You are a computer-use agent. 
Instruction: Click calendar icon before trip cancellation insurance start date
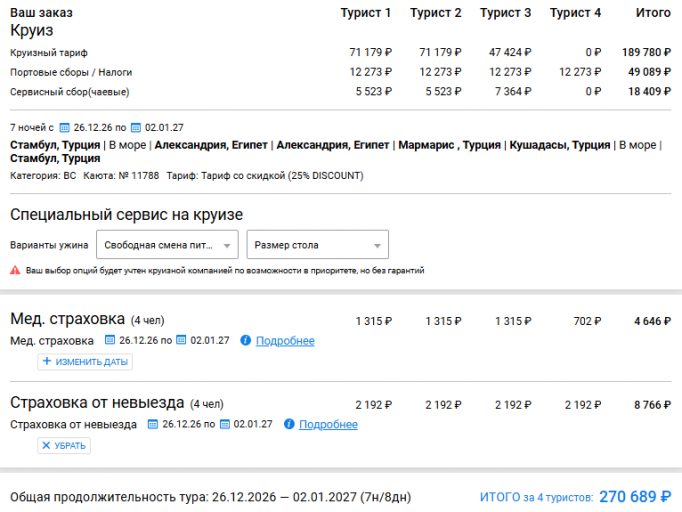coord(153,424)
